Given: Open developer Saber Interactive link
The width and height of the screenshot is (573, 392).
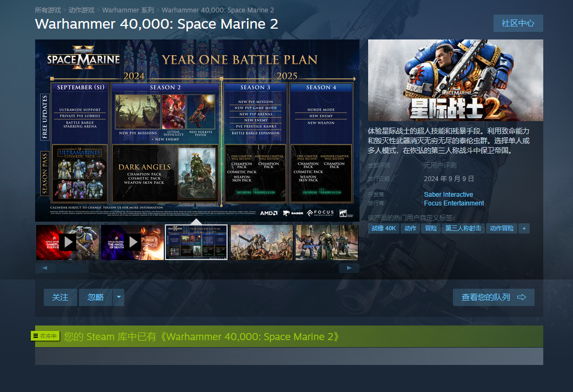Looking at the screenshot, I should 448,195.
